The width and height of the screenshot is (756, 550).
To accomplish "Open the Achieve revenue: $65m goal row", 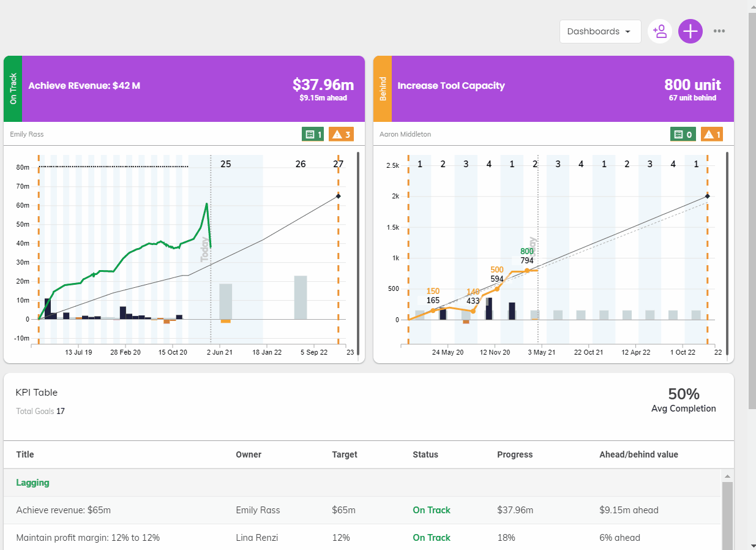I will tap(64, 510).
